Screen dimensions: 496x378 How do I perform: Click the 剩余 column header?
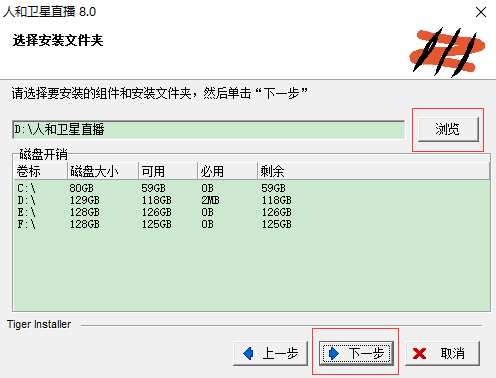(x=373, y=171)
